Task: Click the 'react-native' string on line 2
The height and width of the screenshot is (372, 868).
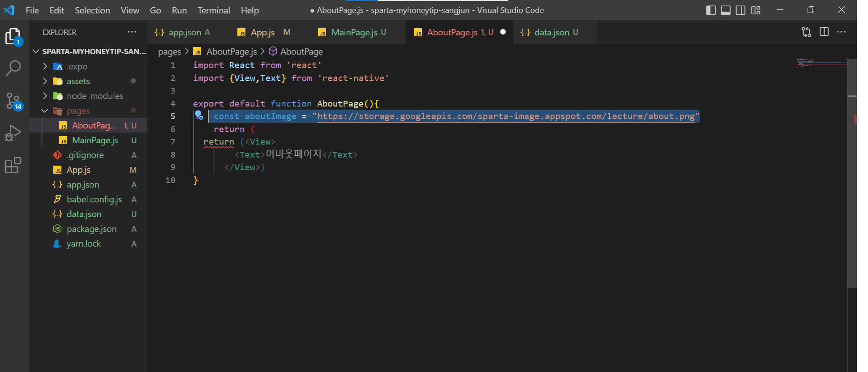Action: [353, 78]
